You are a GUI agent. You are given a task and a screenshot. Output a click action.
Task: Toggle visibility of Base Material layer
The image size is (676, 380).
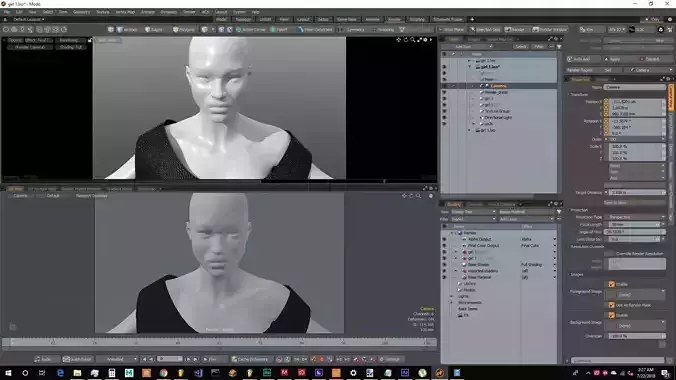(x=444, y=277)
